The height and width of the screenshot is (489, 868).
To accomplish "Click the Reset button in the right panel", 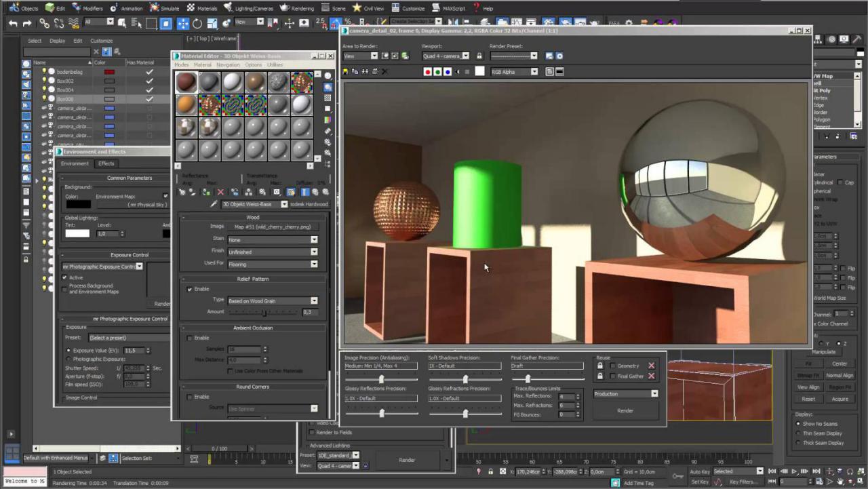I will (x=810, y=399).
